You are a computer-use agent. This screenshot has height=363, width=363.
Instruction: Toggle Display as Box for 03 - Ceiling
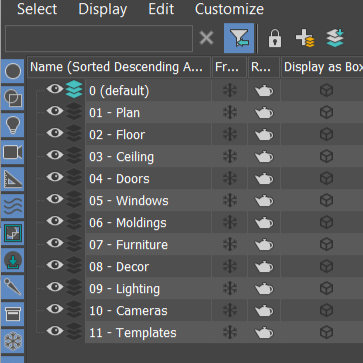point(326,156)
